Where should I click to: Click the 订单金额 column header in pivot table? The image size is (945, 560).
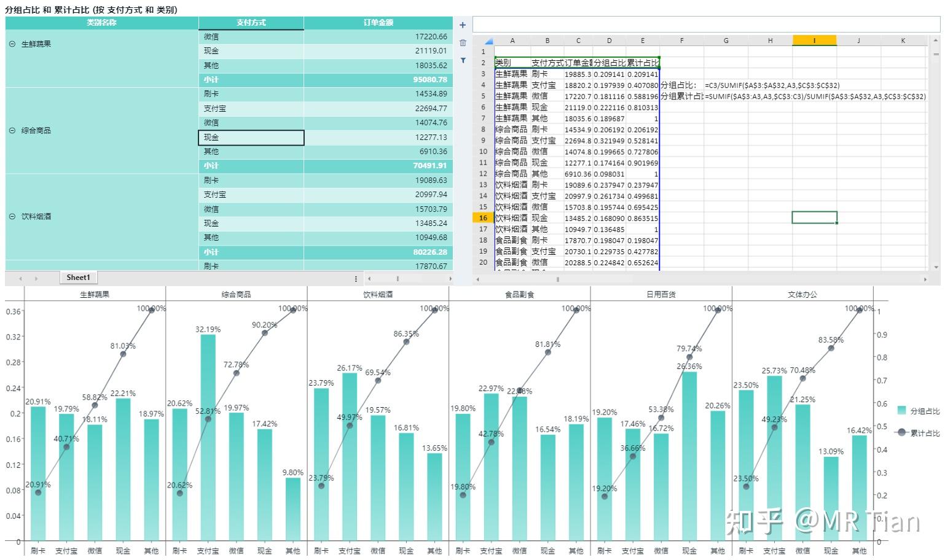(378, 23)
